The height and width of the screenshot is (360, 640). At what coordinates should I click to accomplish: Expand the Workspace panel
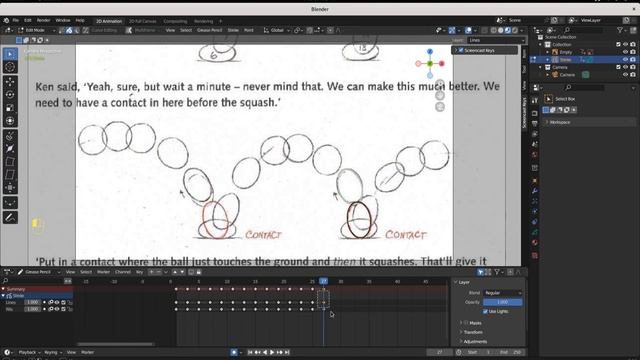coord(560,122)
